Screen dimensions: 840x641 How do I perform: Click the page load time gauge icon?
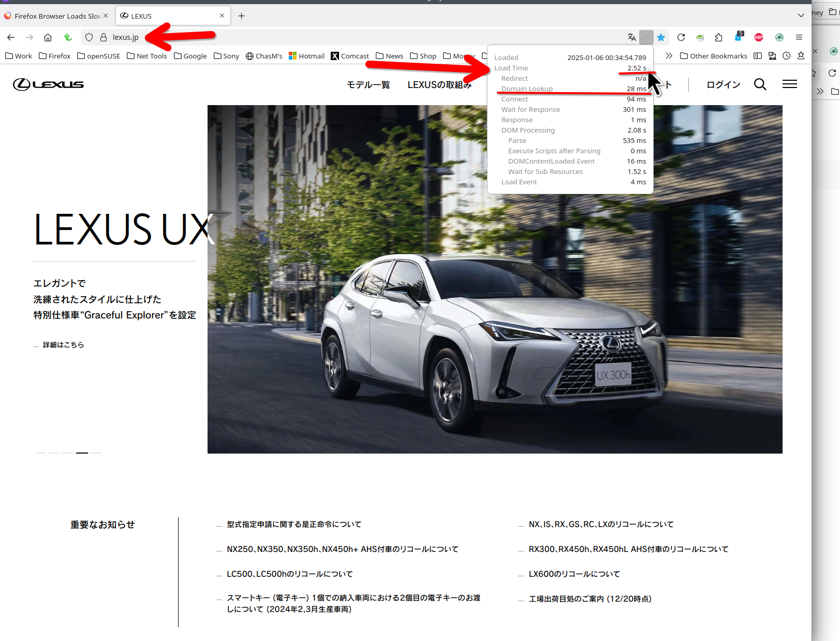(x=646, y=37)
